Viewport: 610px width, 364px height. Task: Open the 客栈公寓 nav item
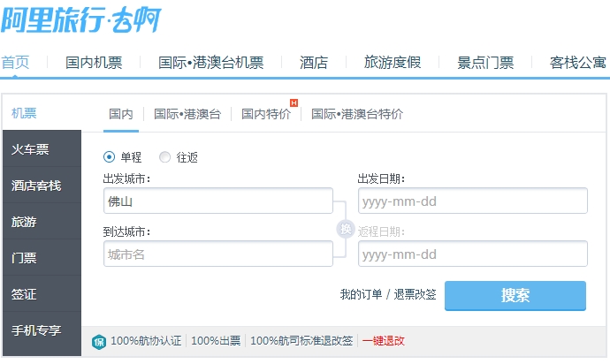[578, 62]
